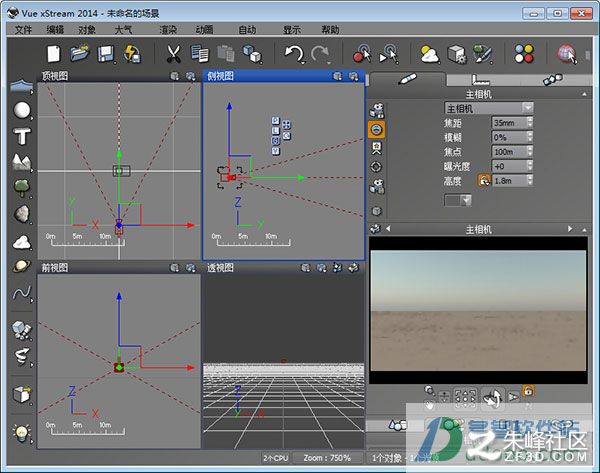This screenshot has height=473, width=600.
Task: Click the 曝光度 stepper arrows
Action: pyautogui.click(x=530, y=166)
